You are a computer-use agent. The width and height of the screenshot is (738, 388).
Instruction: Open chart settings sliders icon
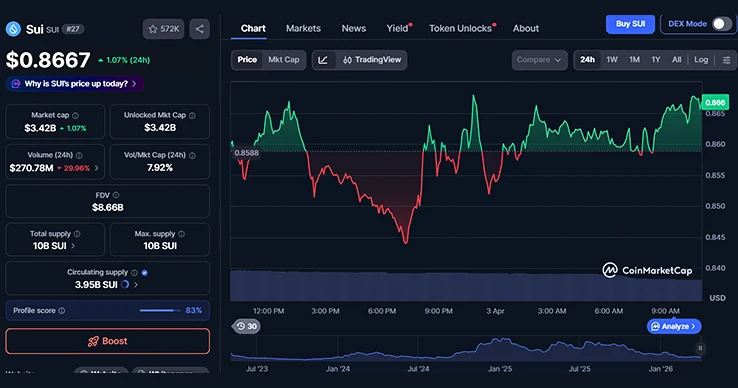[x=726, y=60]
